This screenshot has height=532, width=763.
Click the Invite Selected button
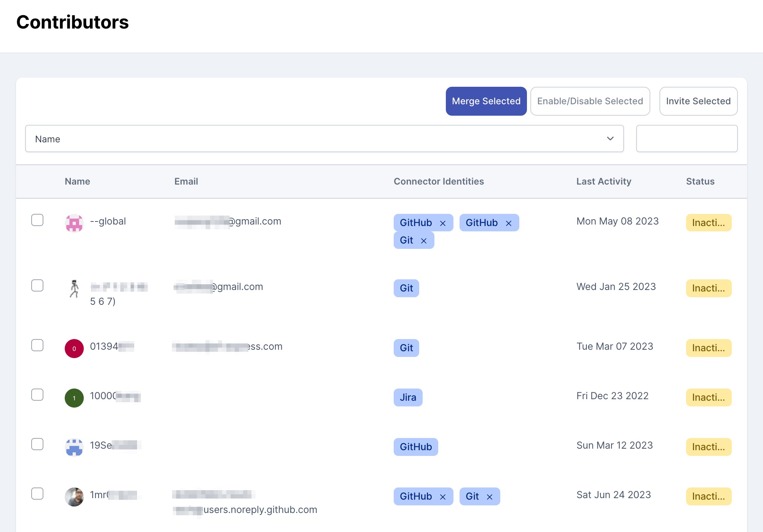(x=698, y=101)
